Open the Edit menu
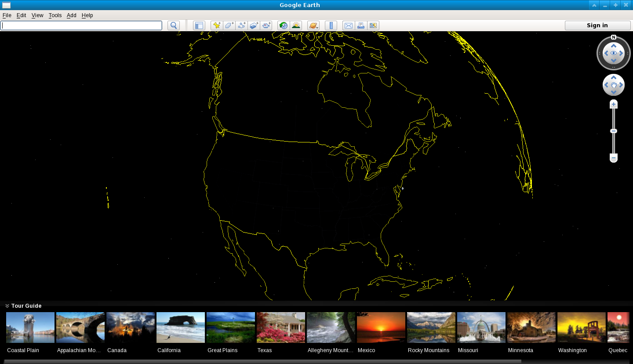This screenshot has height=364, width=633. pos(21,15)
